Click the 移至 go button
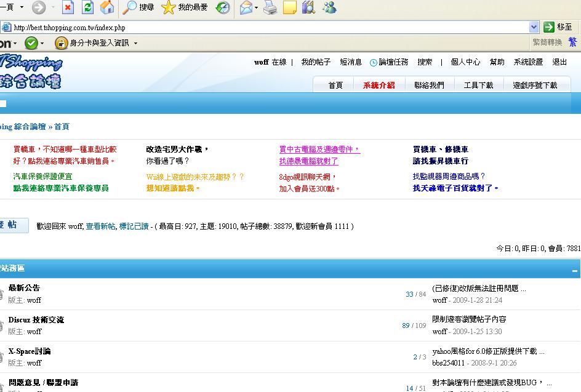Screen dimensions: 581x392 click(x=558, y=26)
